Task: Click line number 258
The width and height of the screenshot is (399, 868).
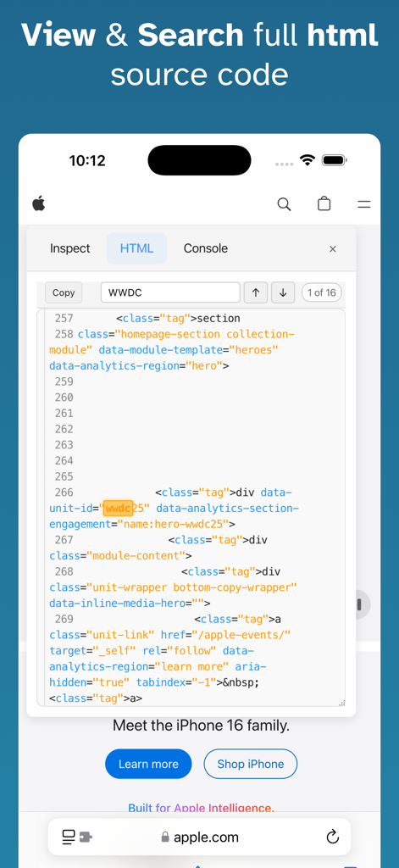Action: [64, 334]
